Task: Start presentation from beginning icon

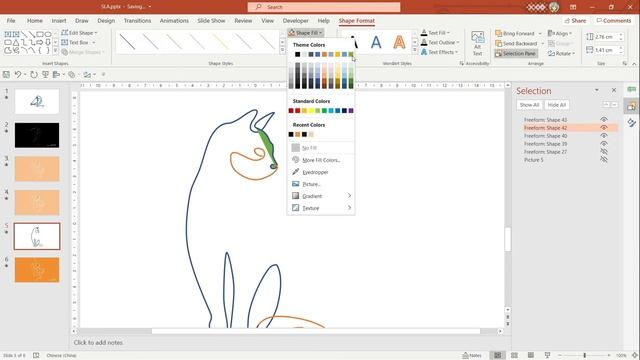Action: (45, 74)
